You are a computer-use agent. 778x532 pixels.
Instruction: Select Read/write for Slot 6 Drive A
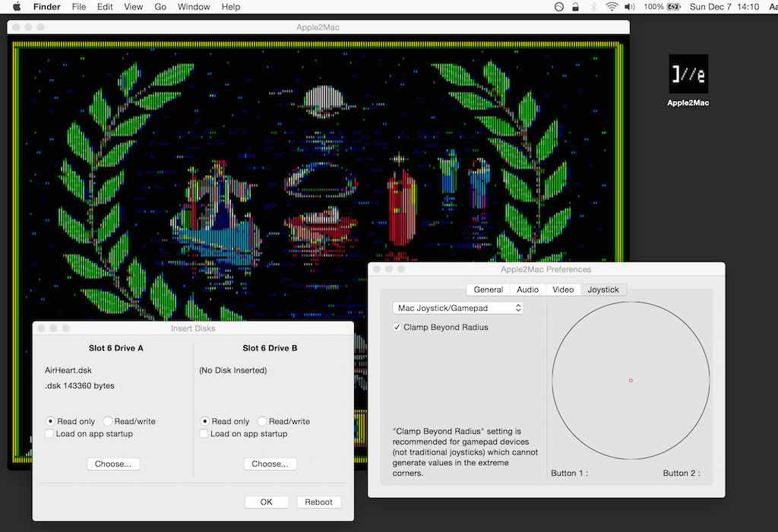coord(108,422)
